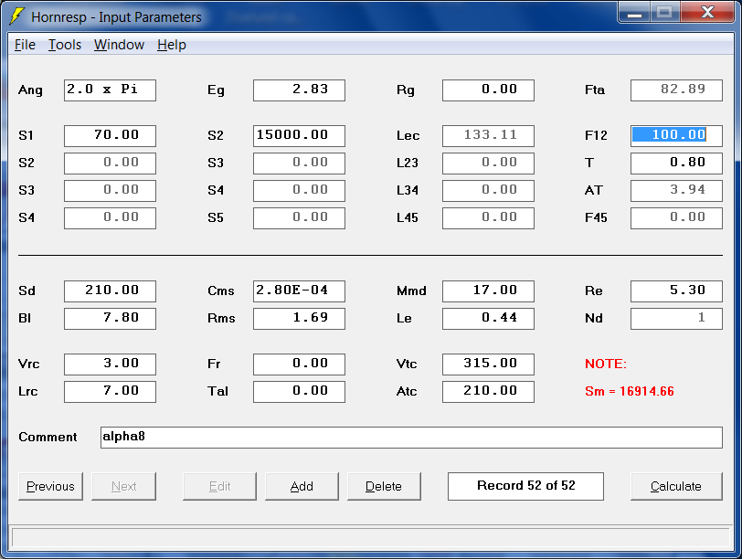742x560 pixels.
Task: Click the Comment label
Action: [x=48, y=437]
